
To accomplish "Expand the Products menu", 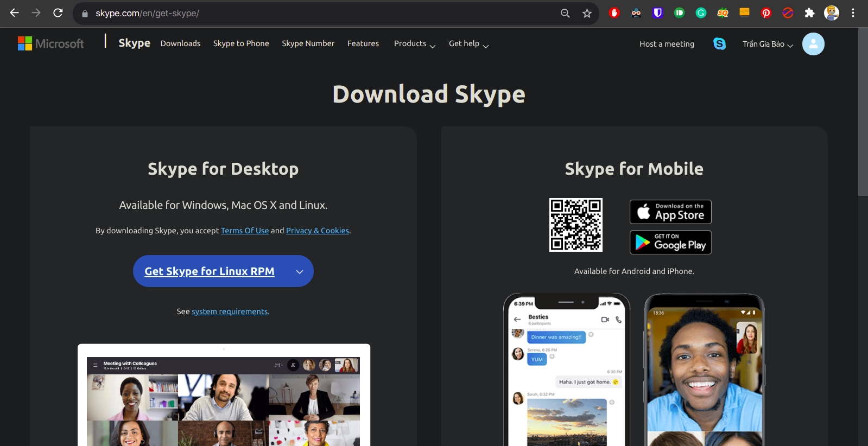I will pyautogui.click(x=415, y=44).
